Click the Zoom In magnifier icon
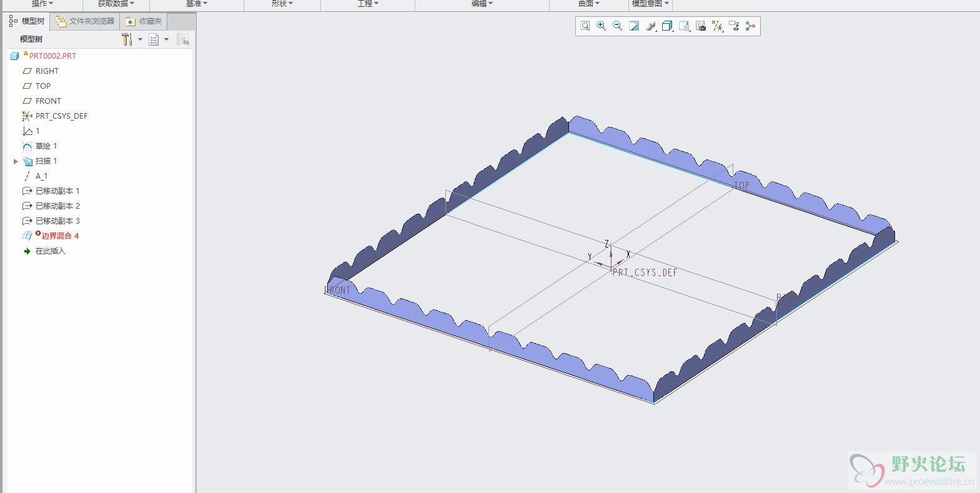The image size is (980, 493). (601, 26)
